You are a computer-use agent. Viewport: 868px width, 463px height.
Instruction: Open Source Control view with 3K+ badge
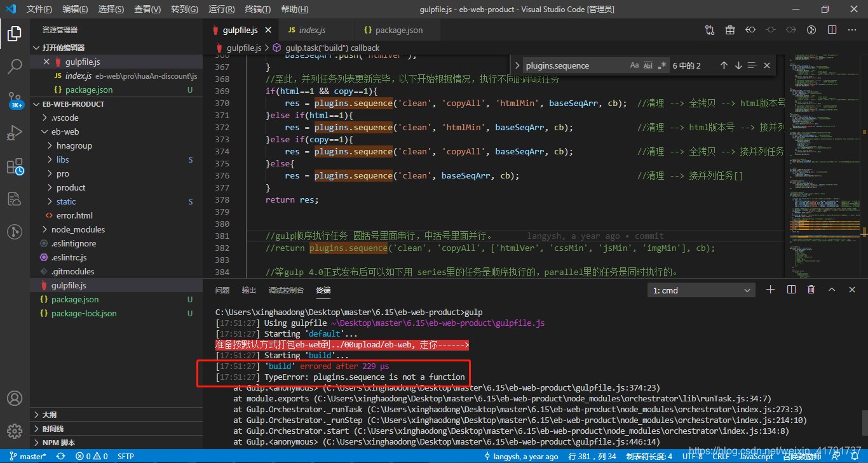[15, 100]
